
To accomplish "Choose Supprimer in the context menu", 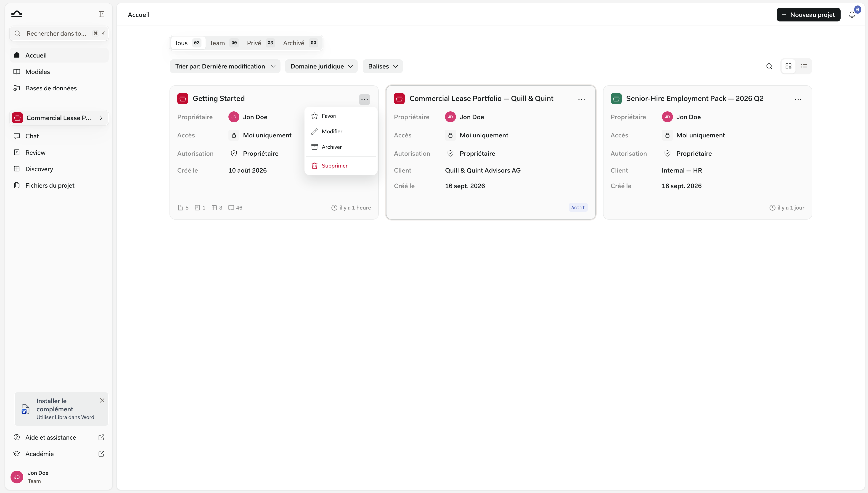I will tap(341, 165).
